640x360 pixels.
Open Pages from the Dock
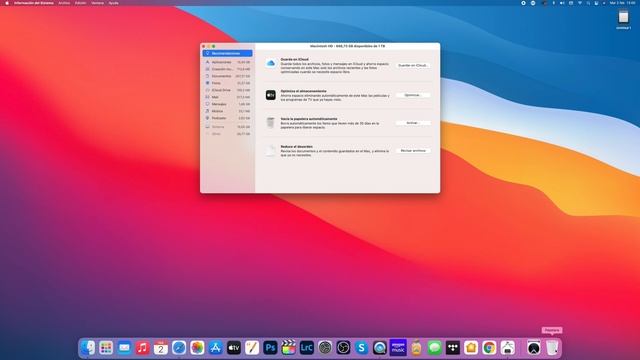click(252, 348)
